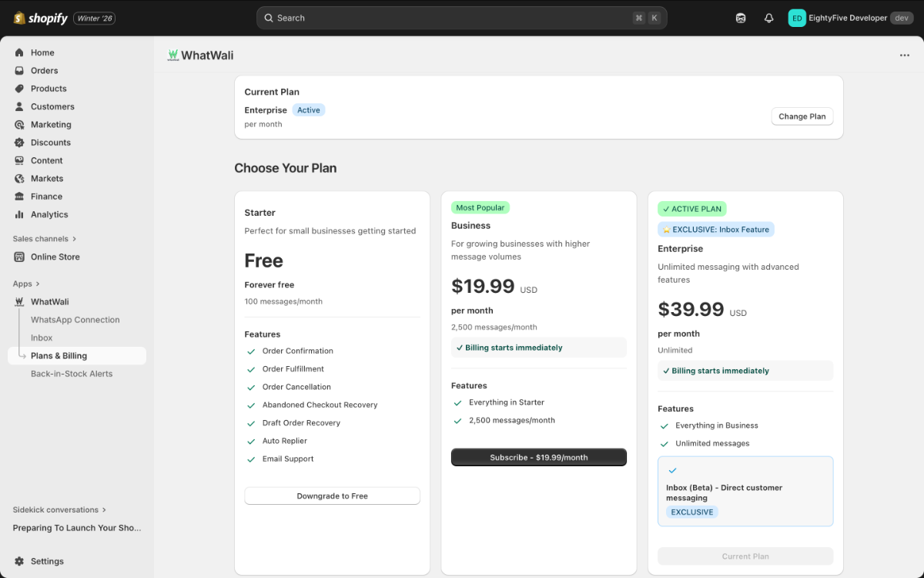Click the Change Plan button
The width and height of the screenshot is (924, 578).
802,116
